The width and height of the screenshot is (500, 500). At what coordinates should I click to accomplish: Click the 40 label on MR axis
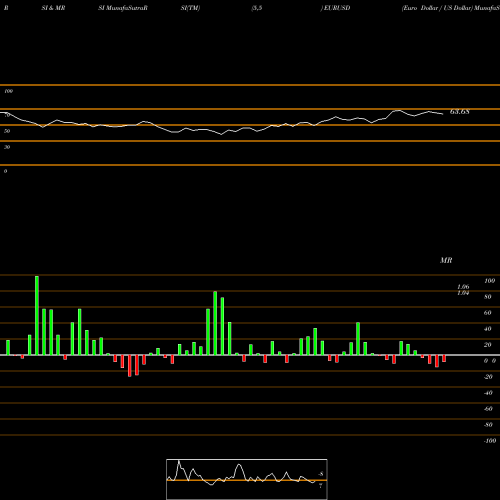[488, 329]
